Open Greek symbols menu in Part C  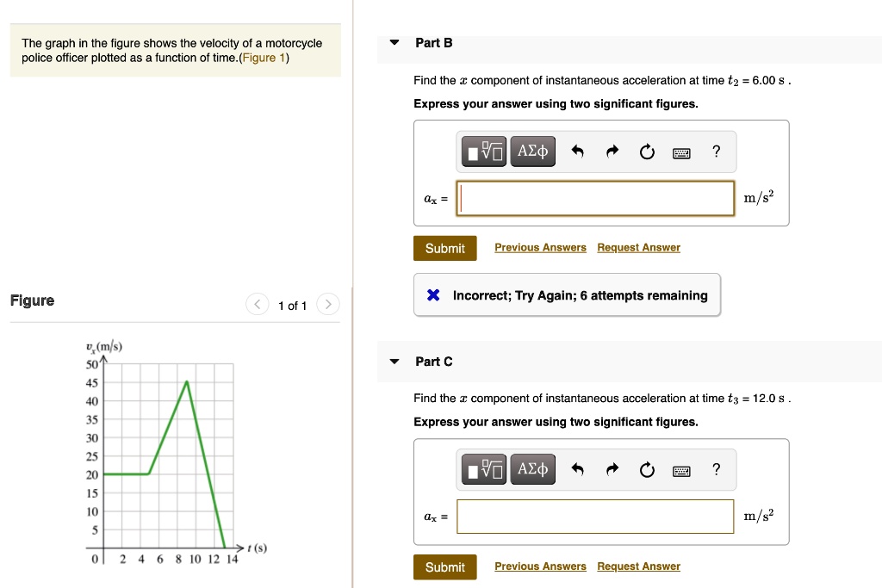click(532, 470)
